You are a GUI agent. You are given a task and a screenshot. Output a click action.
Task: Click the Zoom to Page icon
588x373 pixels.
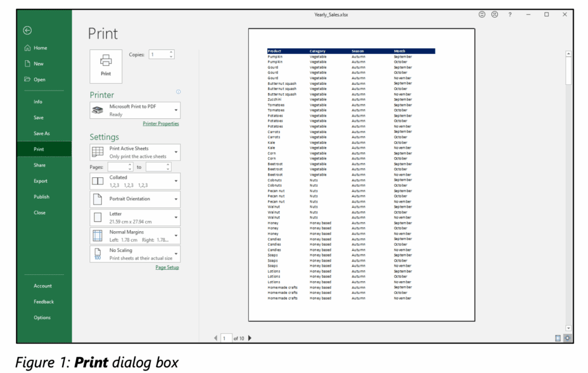click(x=567, y=338)
